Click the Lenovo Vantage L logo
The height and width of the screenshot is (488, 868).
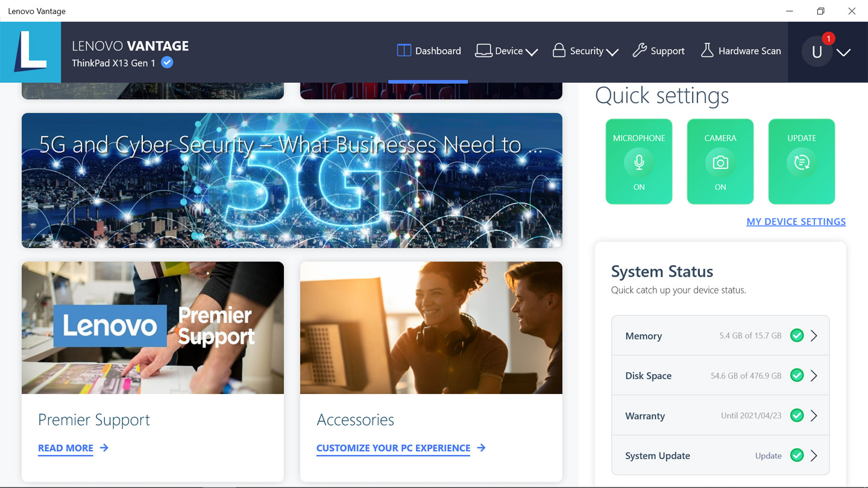coord(30,52)
